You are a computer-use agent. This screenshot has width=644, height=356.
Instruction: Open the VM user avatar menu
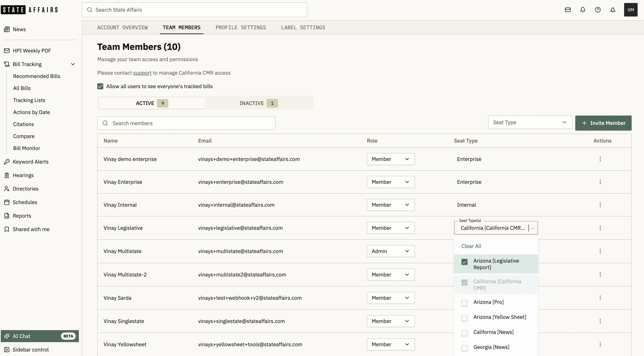click(630, 10)
